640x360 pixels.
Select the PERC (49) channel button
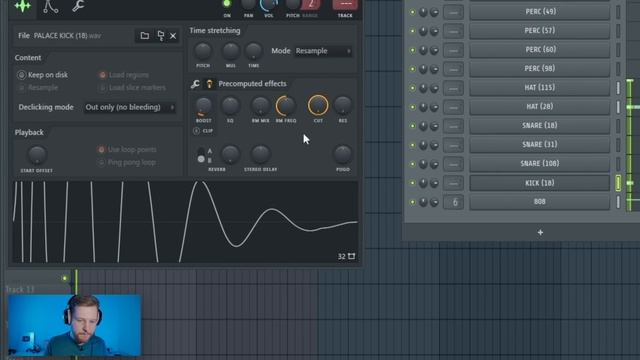pyautogui.click(x=540, y=12)
